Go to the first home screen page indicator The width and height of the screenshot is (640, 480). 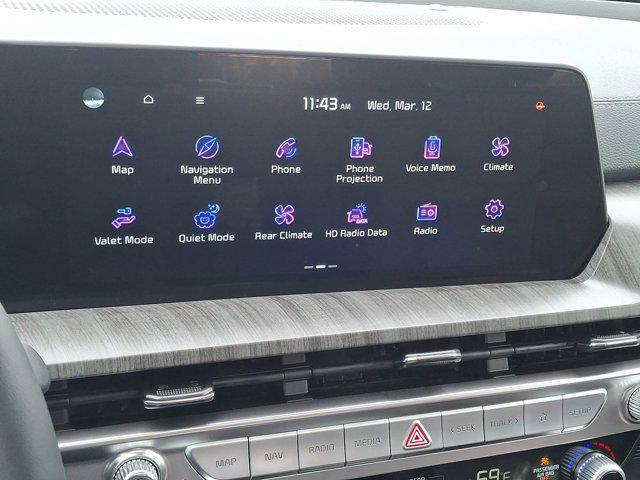[x=309, y=267]
